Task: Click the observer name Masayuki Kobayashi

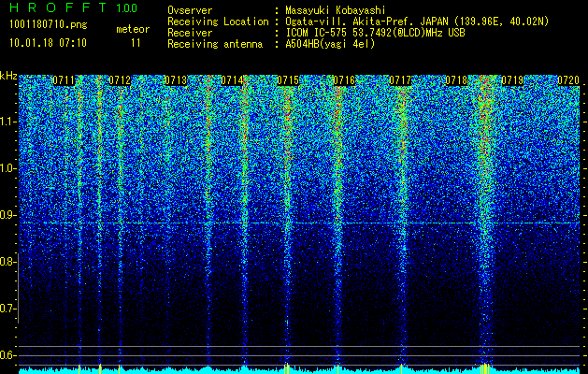Action: click(336, 10)
